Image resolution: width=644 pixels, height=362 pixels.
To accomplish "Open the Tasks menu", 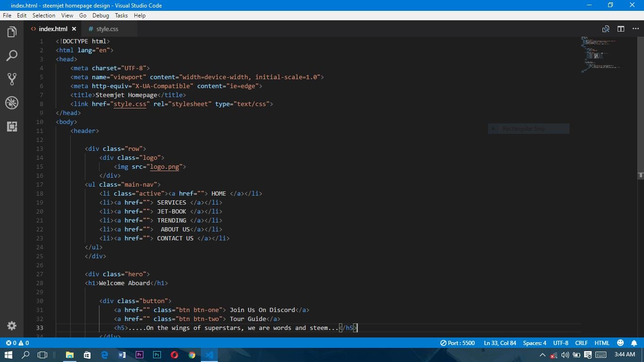I will (x=121, y=16).
